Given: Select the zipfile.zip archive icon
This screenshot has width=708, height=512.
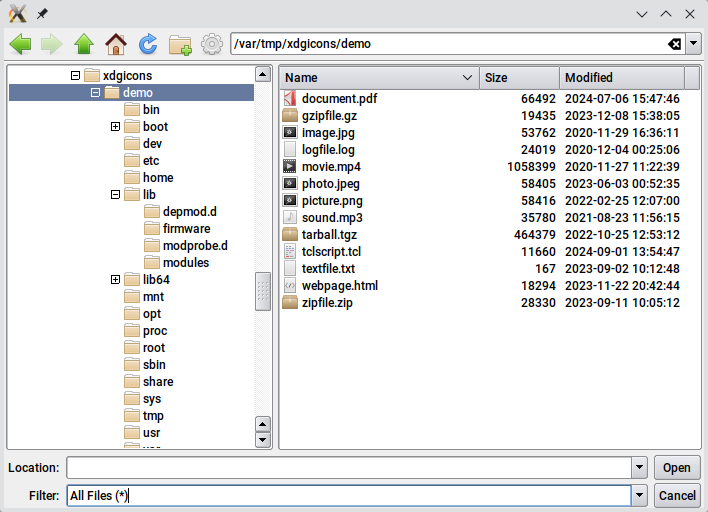Looking at the screenshot, I should (x=290, y=303).
